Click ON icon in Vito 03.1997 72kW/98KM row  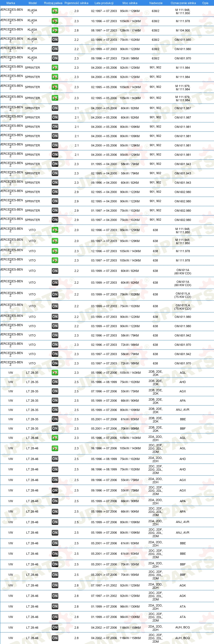tap(55, 363)
